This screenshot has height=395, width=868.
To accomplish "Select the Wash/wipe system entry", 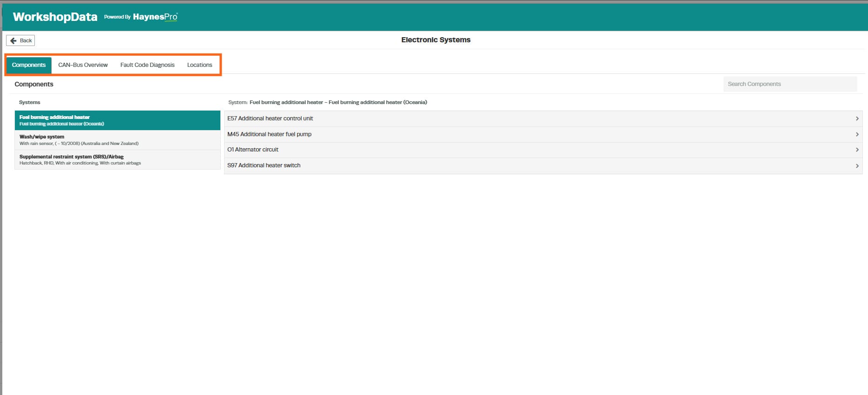I will [118, 140].
